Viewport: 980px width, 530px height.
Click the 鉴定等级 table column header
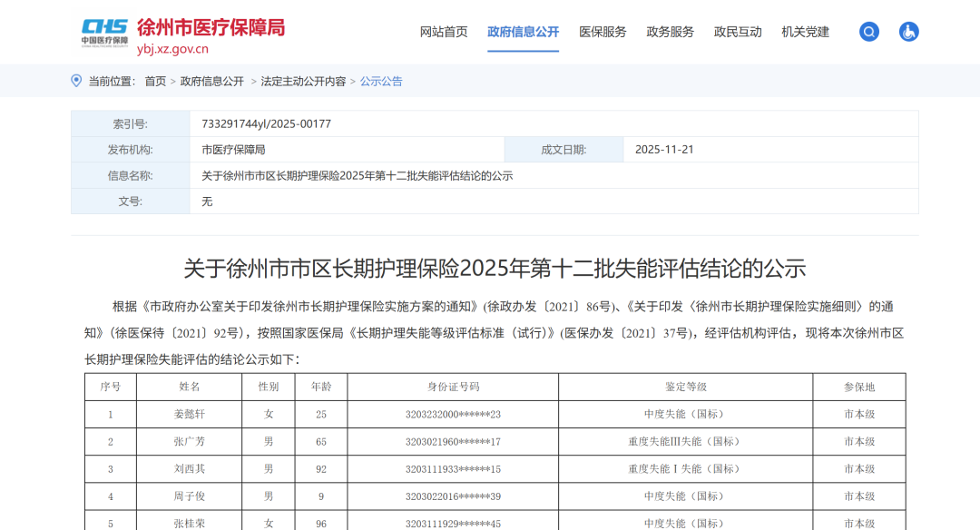tap(685, 387)
